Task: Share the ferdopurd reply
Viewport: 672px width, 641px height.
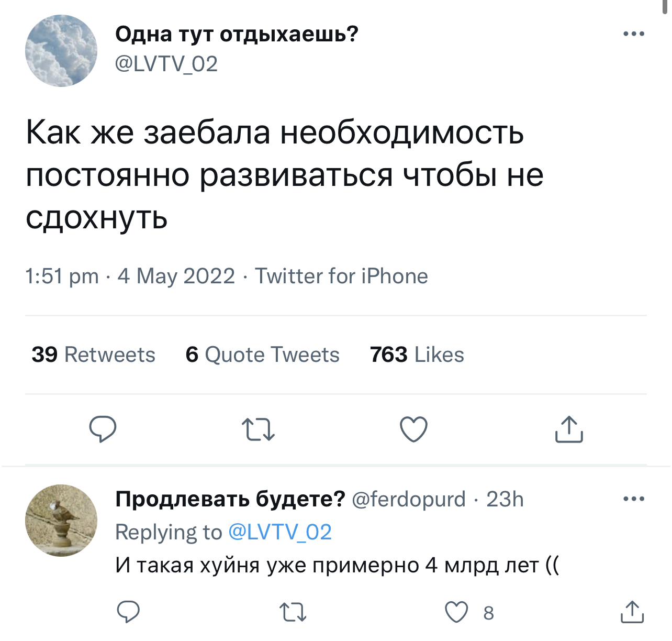Action: click(632, 612)
